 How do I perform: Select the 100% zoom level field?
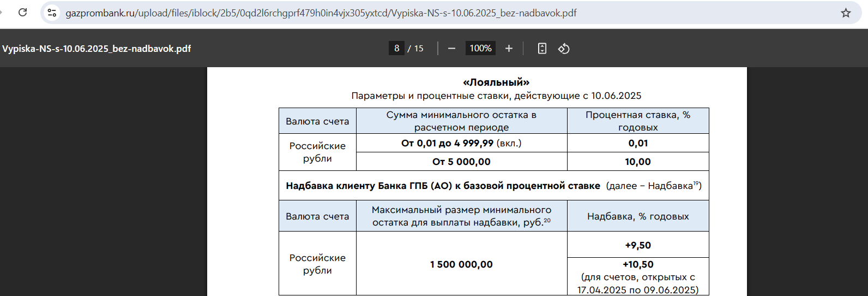point(480,48)
